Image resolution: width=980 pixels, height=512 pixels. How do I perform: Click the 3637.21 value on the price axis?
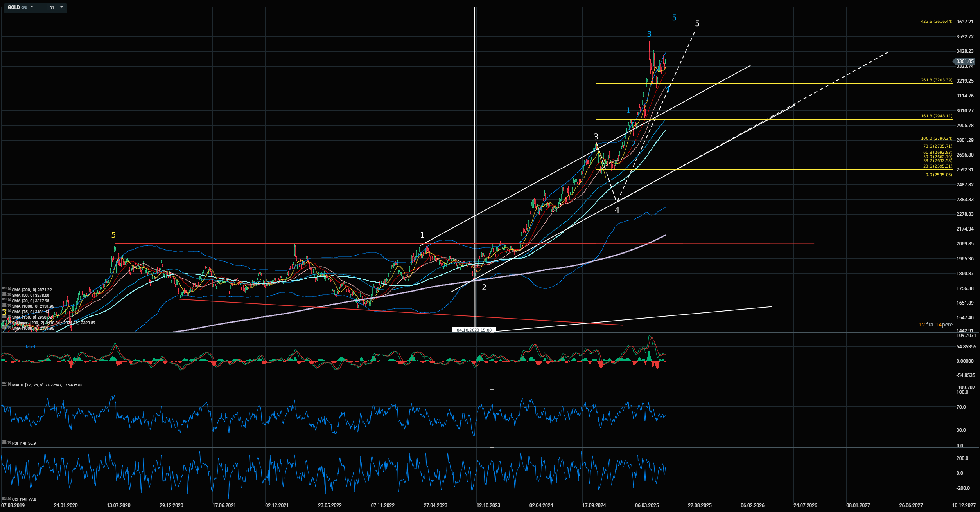tap(965, 22)
